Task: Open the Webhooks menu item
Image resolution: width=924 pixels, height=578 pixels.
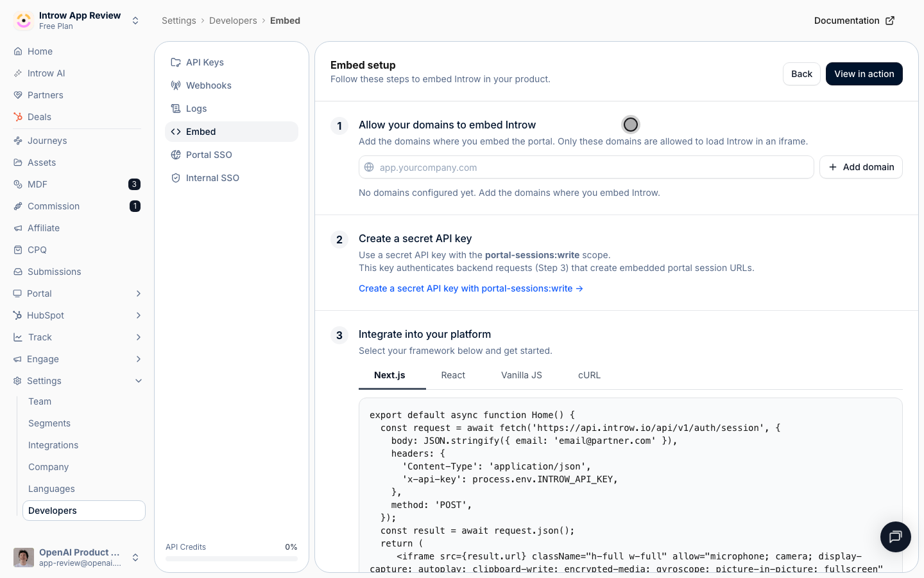Action: click(232, 85)
